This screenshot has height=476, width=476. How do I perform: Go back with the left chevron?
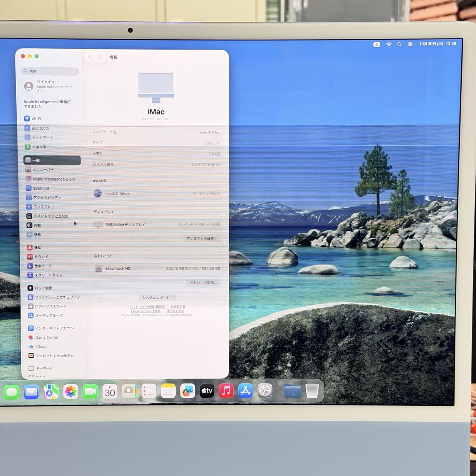coord(90,57)
